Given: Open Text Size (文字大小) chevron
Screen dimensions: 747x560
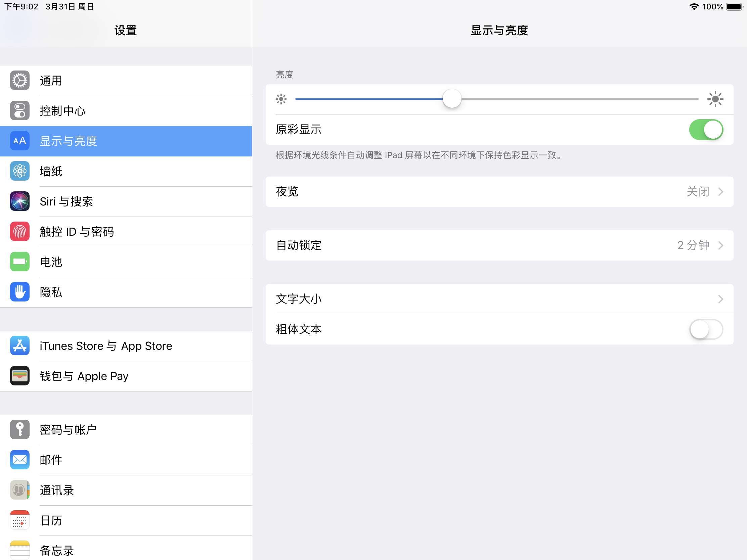Looking at the screenshot, I should (721, 299).
